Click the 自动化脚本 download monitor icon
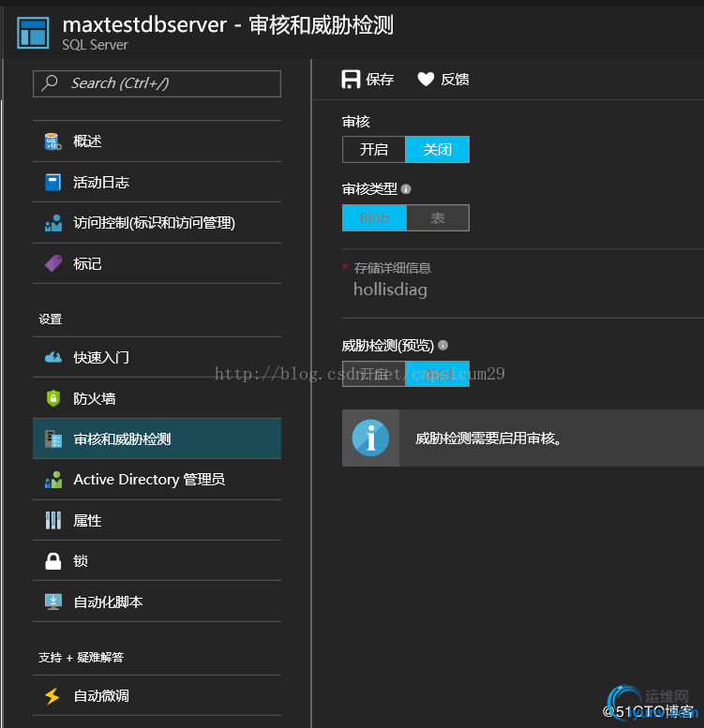Image resolution: width=704 pixels, height=728 pixels. tap(52, 602)
